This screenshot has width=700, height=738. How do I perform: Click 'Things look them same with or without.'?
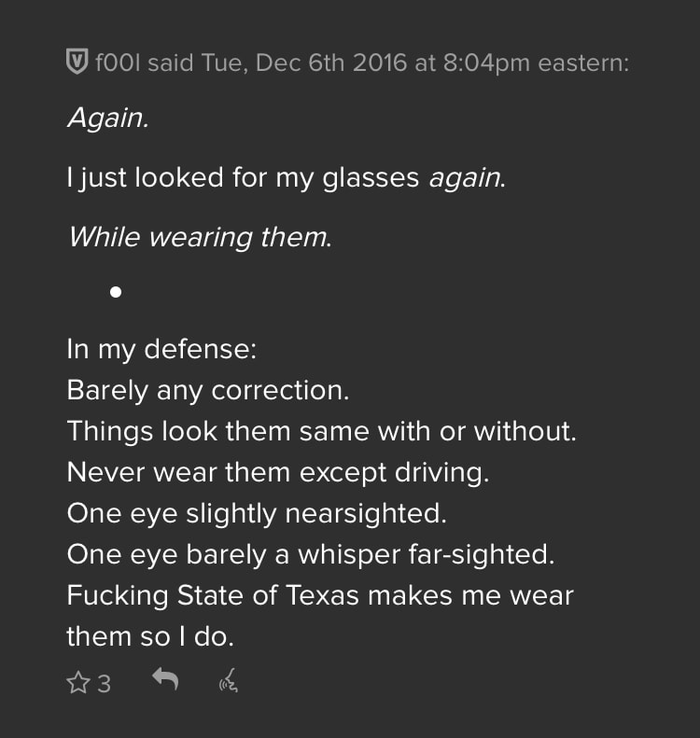pos(322,430)
